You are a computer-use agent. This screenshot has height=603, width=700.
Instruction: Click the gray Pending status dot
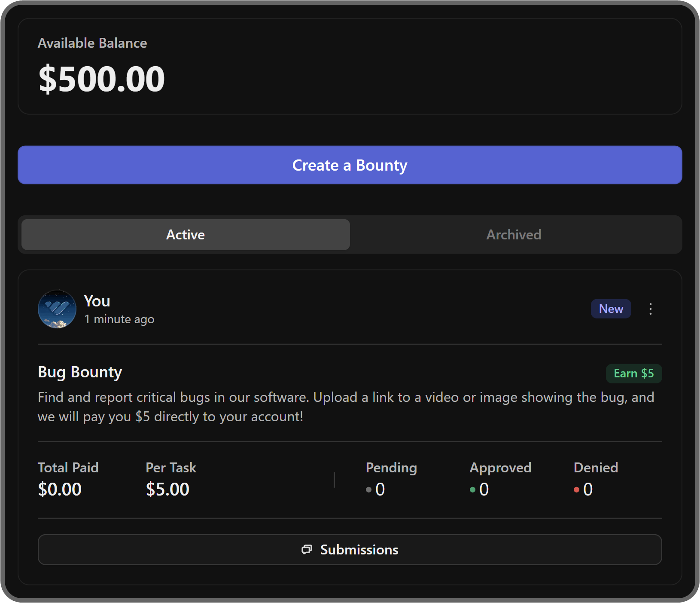[368, 490]
